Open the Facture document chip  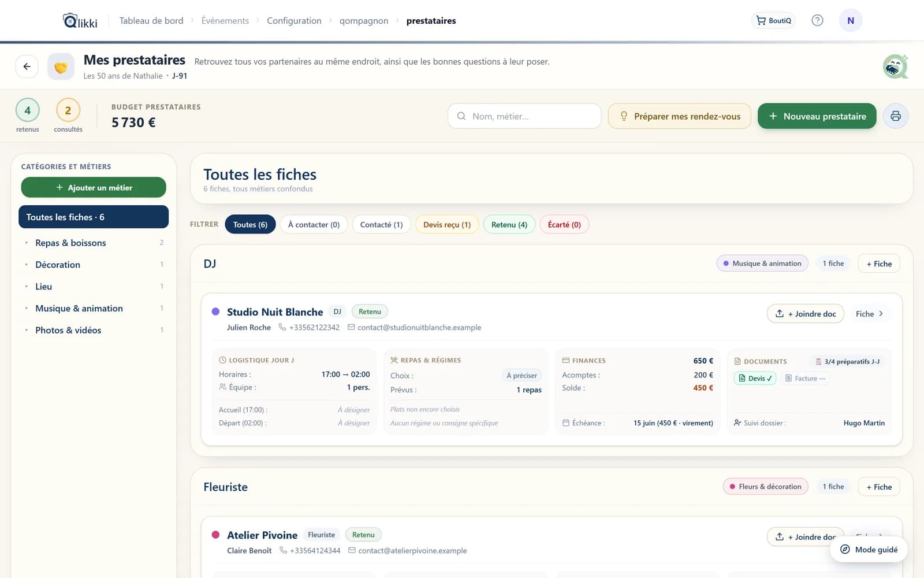click(806, 379)
